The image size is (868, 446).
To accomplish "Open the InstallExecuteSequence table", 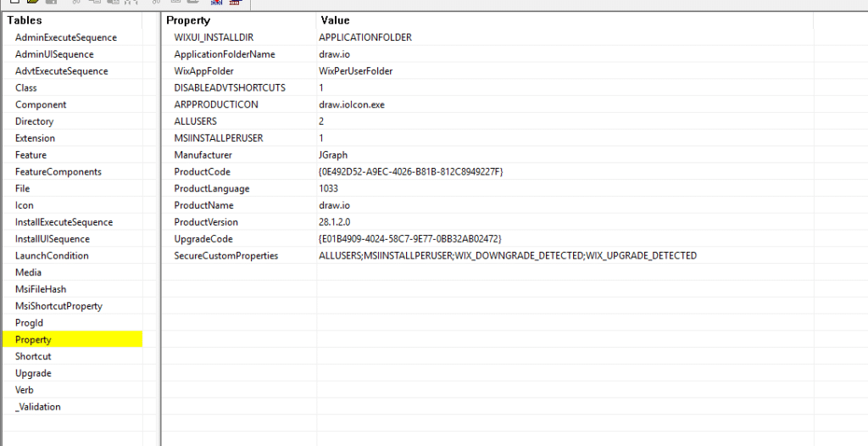I will 64,222.
